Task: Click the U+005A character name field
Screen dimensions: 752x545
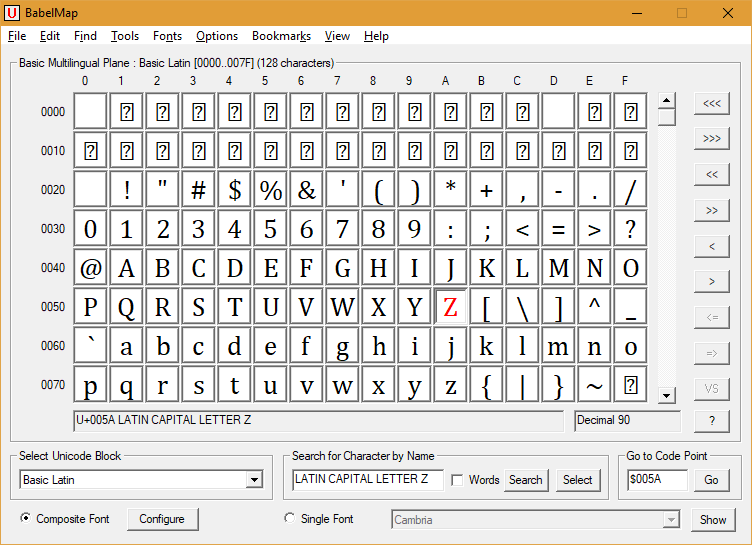Action: [x=318, y=421]
